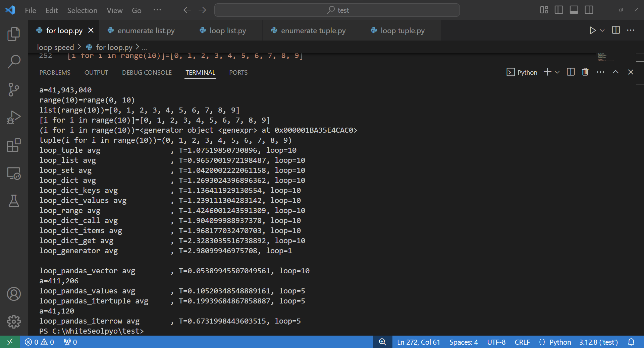Open the Testing flask view
Image resolution: width=644 pixels, height=348 pixels.
[14, 201]
